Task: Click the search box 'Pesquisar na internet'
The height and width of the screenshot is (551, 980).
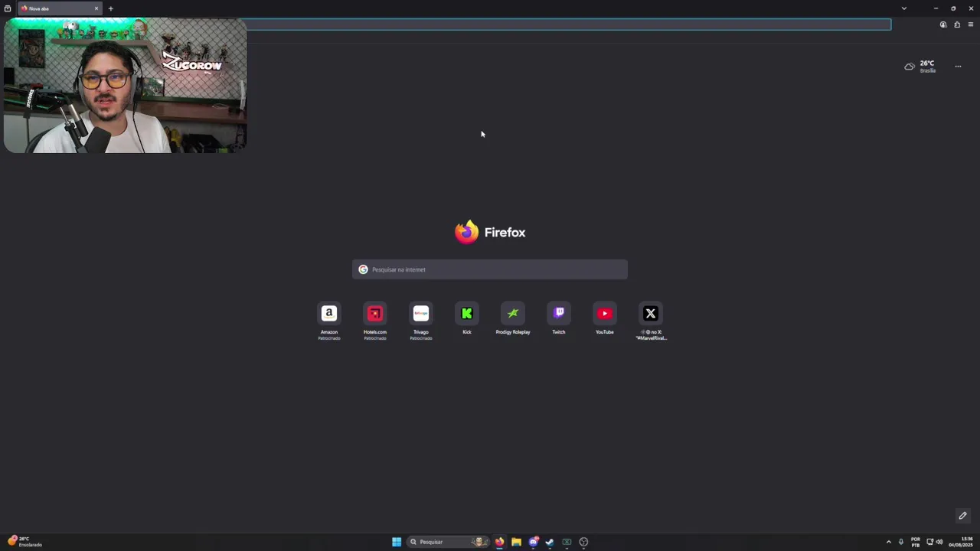Action: click(490, 269)
